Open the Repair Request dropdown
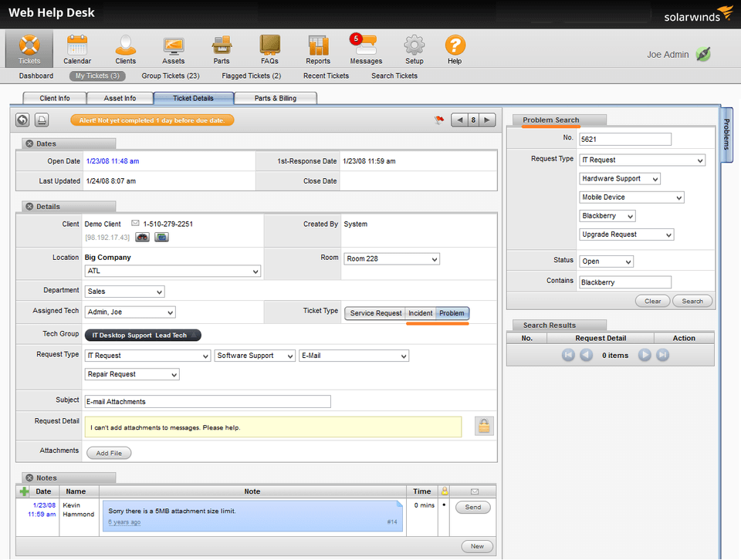 (x=132, y=374)
